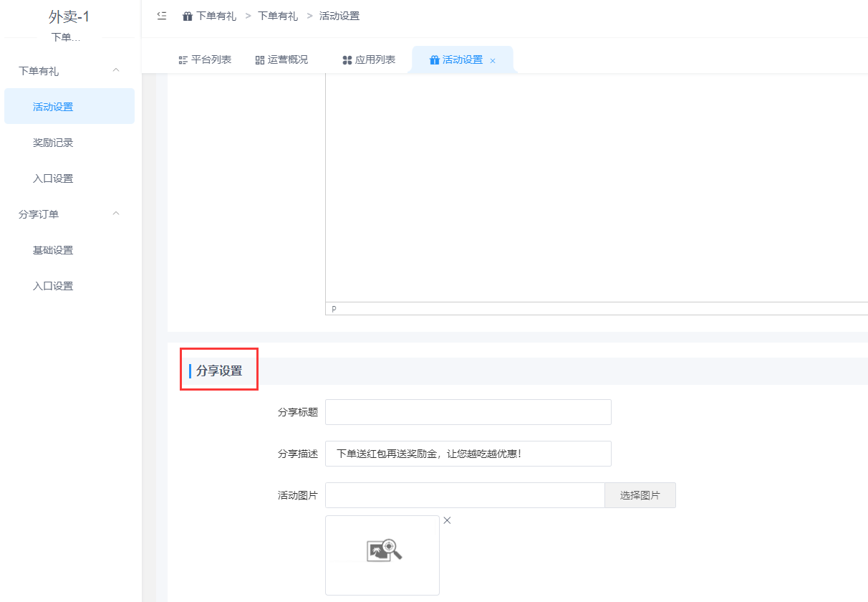Screen dimensions: 868x602
Task: Collapse the sidebar with the fold icon
Action: (162, 16)
